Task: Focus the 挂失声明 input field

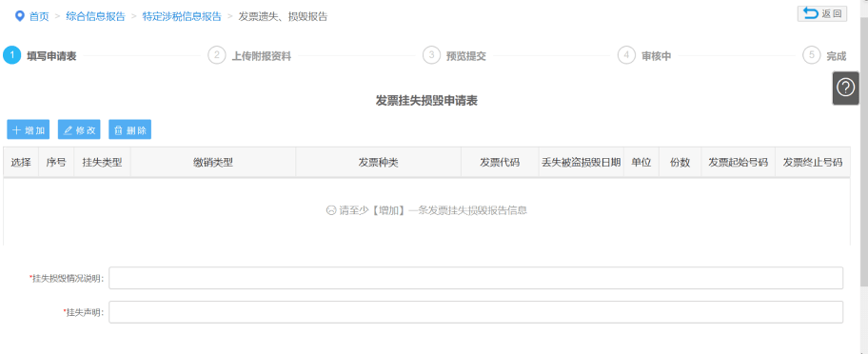Action: pyautogui.click(x=476, y=312)
